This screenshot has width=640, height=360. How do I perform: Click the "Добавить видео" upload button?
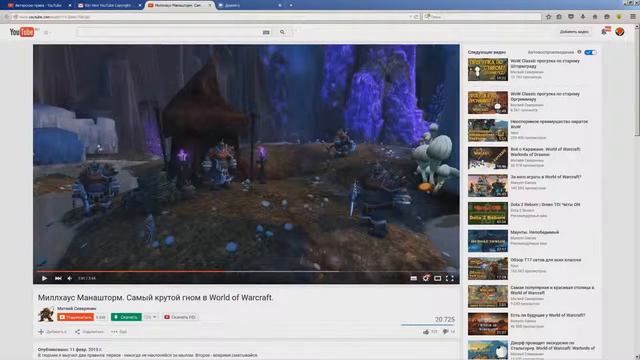tap(574, 32)
